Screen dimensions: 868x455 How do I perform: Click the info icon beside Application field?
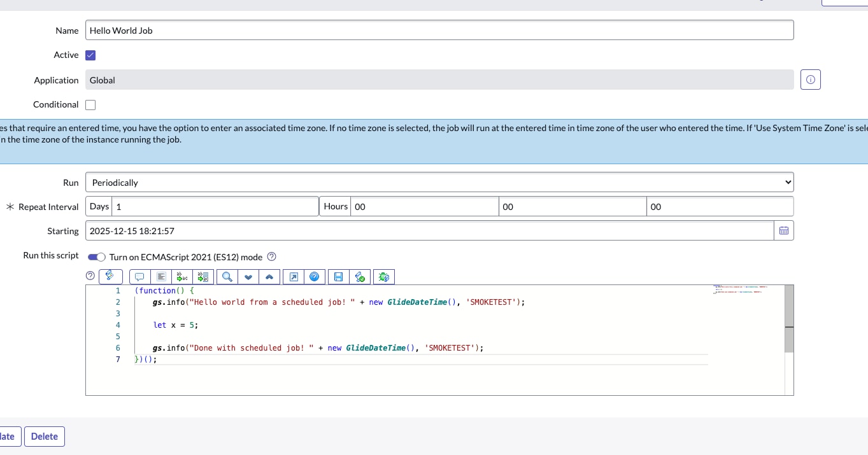tap(810, 80)
